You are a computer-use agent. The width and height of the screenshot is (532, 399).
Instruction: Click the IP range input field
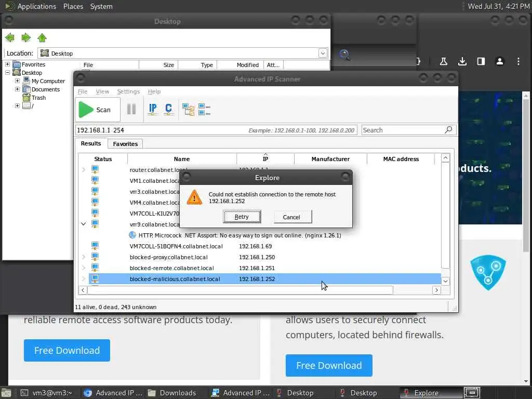coord(216,130)
